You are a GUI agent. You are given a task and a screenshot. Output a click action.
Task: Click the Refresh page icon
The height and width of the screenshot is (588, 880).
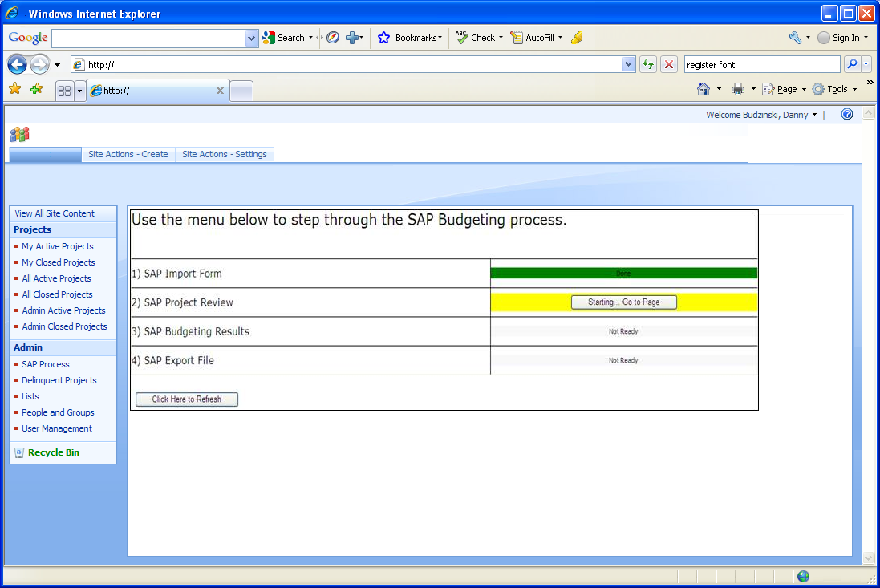[x=648, y=64]
